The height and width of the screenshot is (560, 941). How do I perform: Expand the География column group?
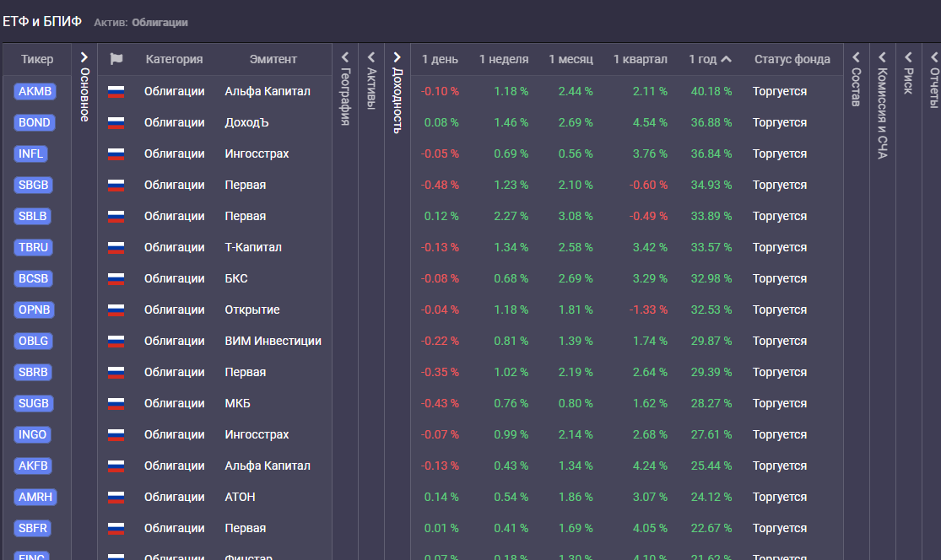[x=345, y=57]
